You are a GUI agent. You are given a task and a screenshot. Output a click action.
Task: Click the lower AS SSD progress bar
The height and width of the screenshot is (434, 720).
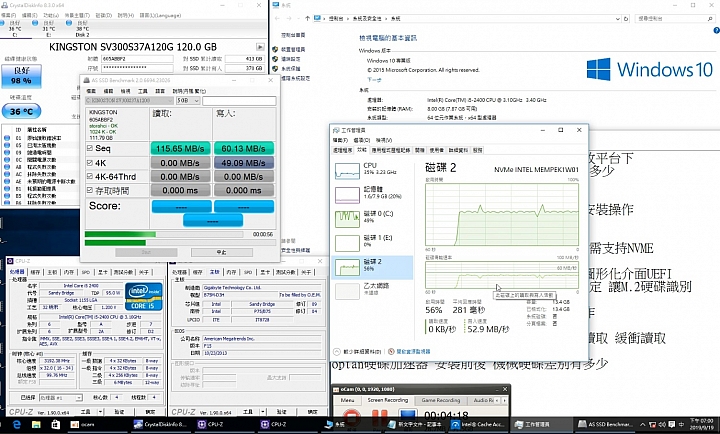[180, 242]
